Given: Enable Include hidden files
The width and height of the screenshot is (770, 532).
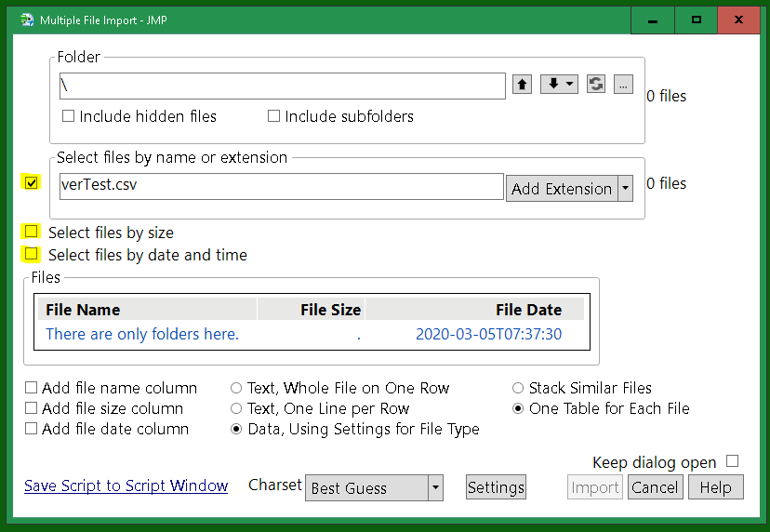Looking at the screenshot, I should [69, 117].
